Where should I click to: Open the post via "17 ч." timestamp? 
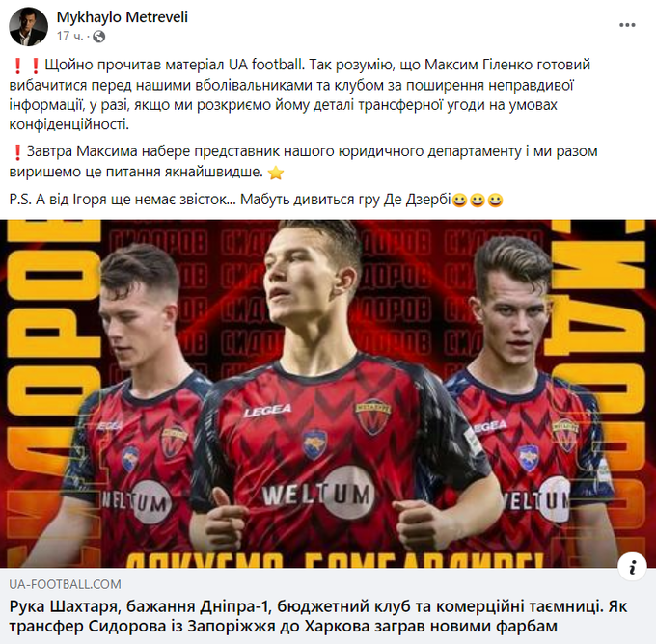click(69, 37)
